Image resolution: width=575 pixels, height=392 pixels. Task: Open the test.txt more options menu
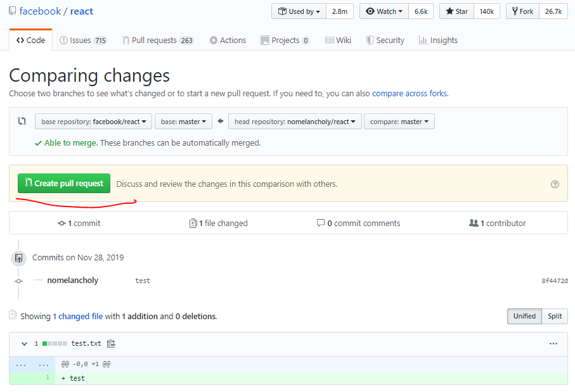tap(553, 344)
